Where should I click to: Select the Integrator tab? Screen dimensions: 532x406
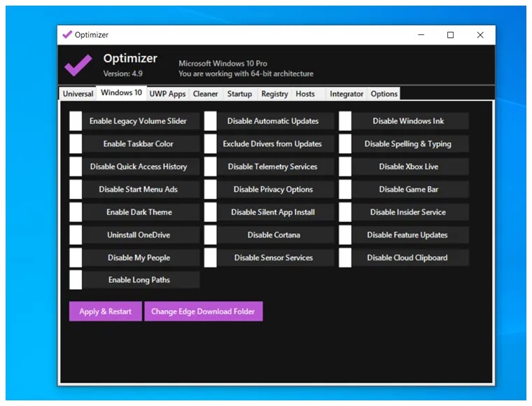click(346, 94)
